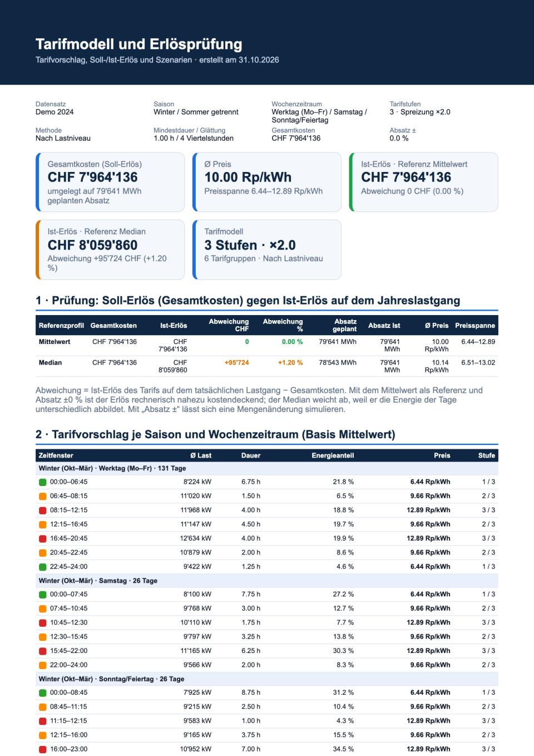This screenshot has width=534, height=756.
Task: Click the '0.0 %' Absatz ± value
Action: coord(399,138)
